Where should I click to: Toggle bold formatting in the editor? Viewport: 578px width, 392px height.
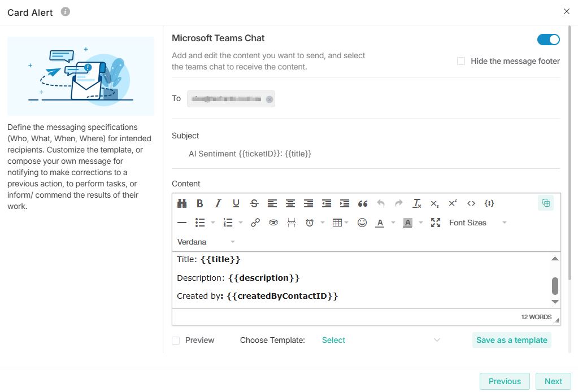[199, 203]
